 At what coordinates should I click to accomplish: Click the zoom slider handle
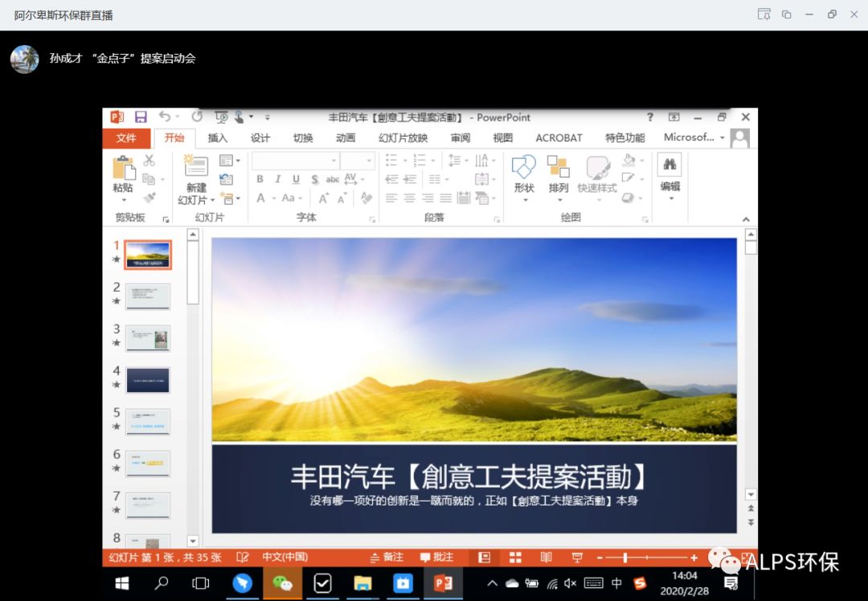coord(625,558)
